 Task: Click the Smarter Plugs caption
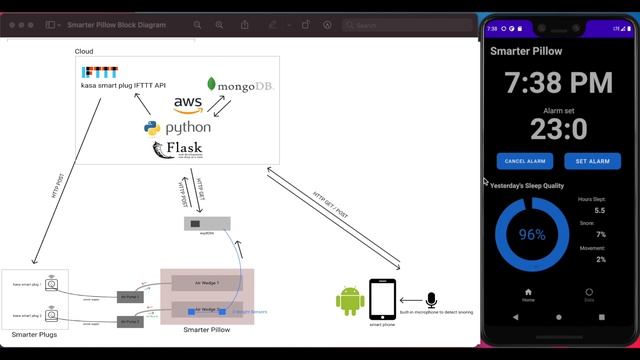click(x=34, y=335)
